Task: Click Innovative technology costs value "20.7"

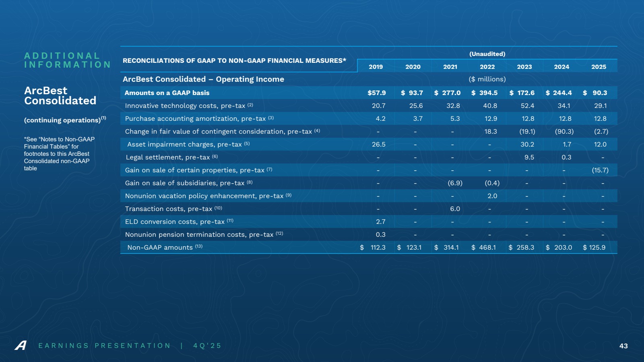Action: point(379,106)
